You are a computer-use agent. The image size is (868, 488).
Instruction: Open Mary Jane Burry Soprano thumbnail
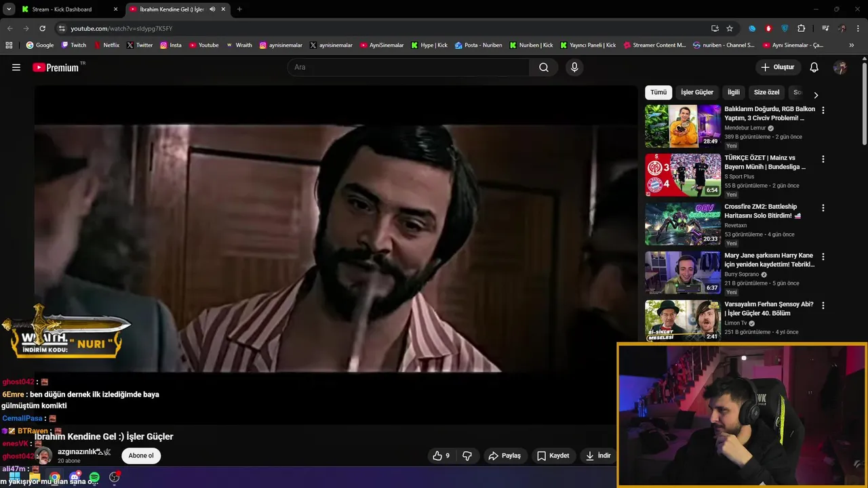683,272
